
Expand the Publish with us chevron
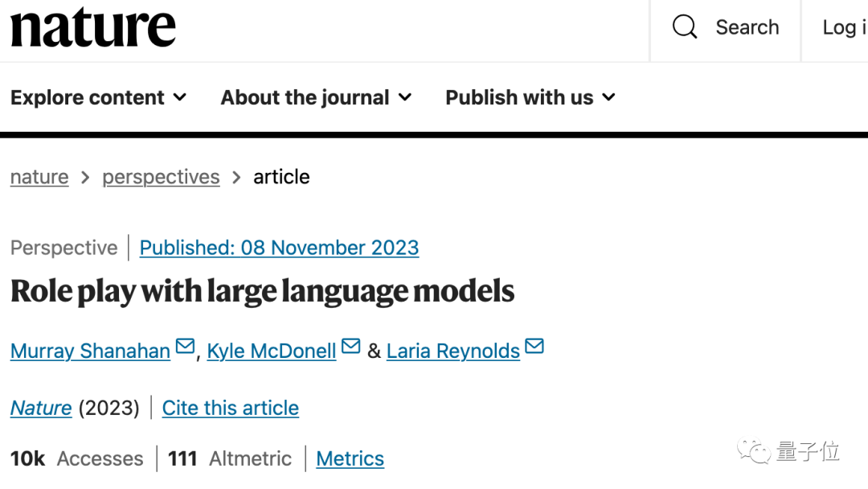tap(608, 97)
